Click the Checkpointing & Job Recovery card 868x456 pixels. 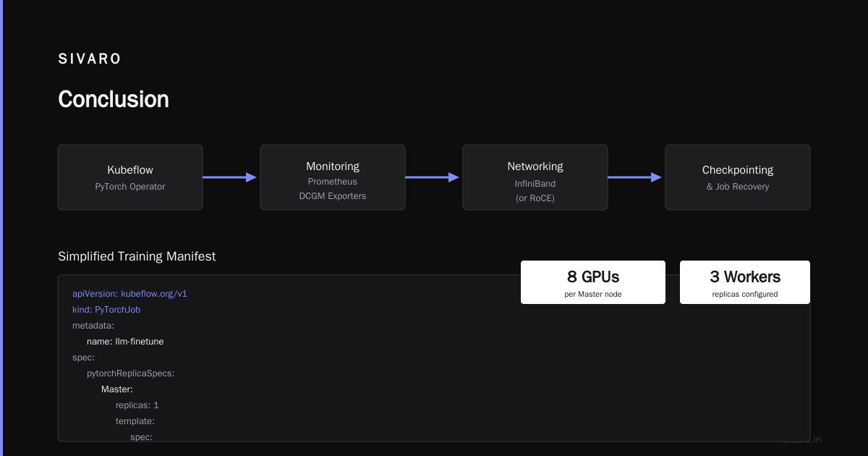(738, 177)
